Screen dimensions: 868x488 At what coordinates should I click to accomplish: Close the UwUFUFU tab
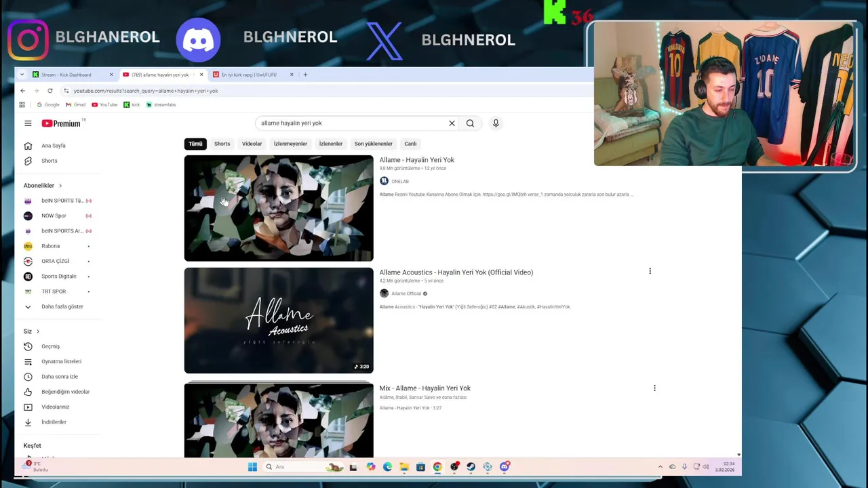coord(292,75)
